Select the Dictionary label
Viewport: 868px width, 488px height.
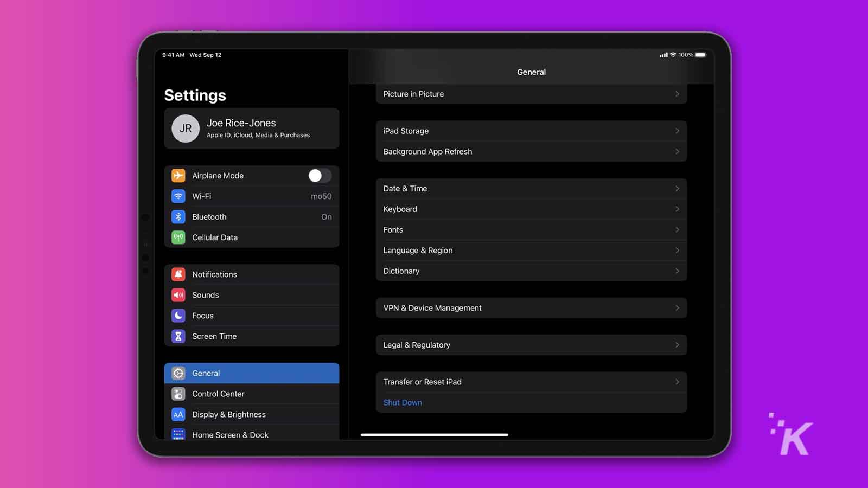pyautogui.click(x=401, y=271)
